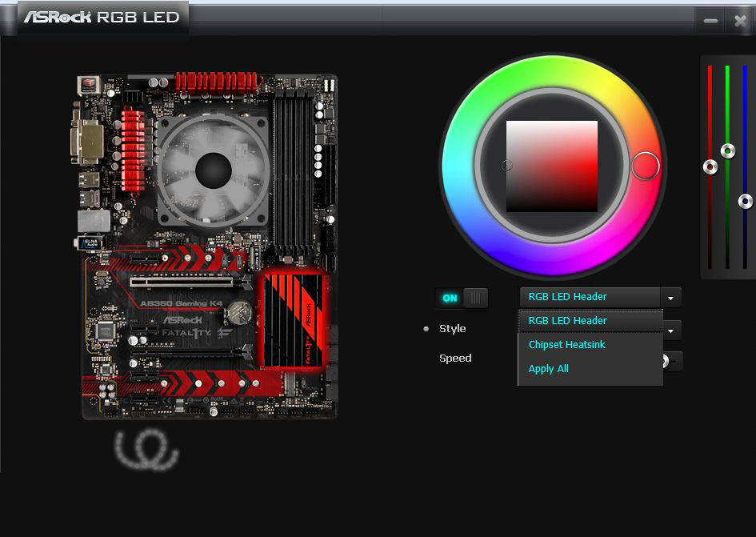Click the red channel slider knob
The width and height of the screenshot is (756, 537).
point(710,167)
